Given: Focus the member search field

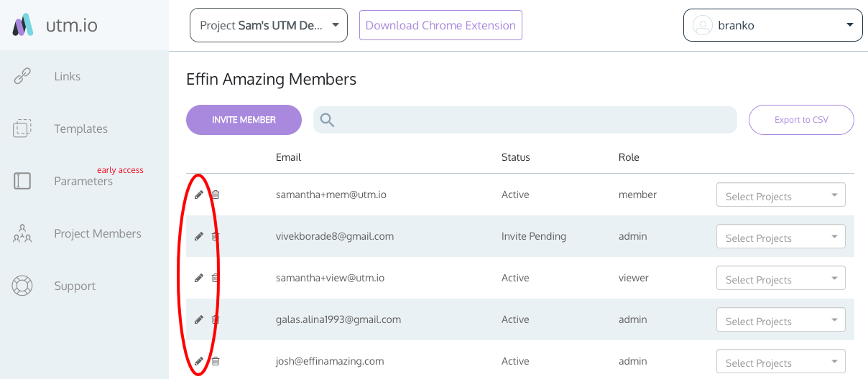Looking at the screenshot, I should pos(525,120).
